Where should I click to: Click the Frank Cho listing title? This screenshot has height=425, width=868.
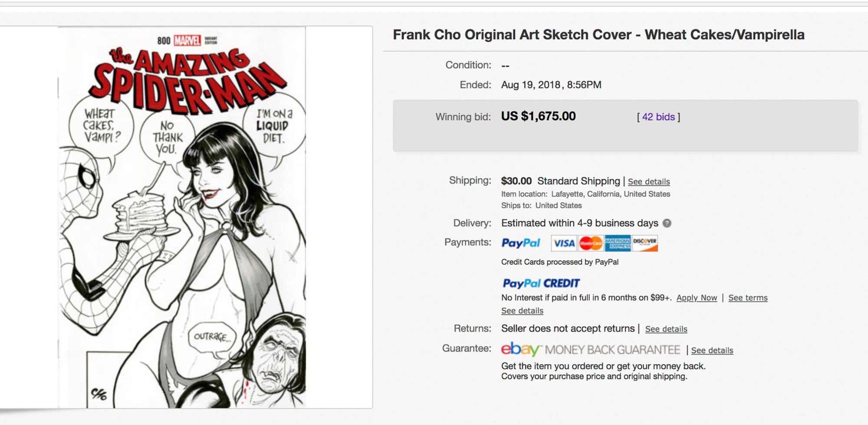598,35
